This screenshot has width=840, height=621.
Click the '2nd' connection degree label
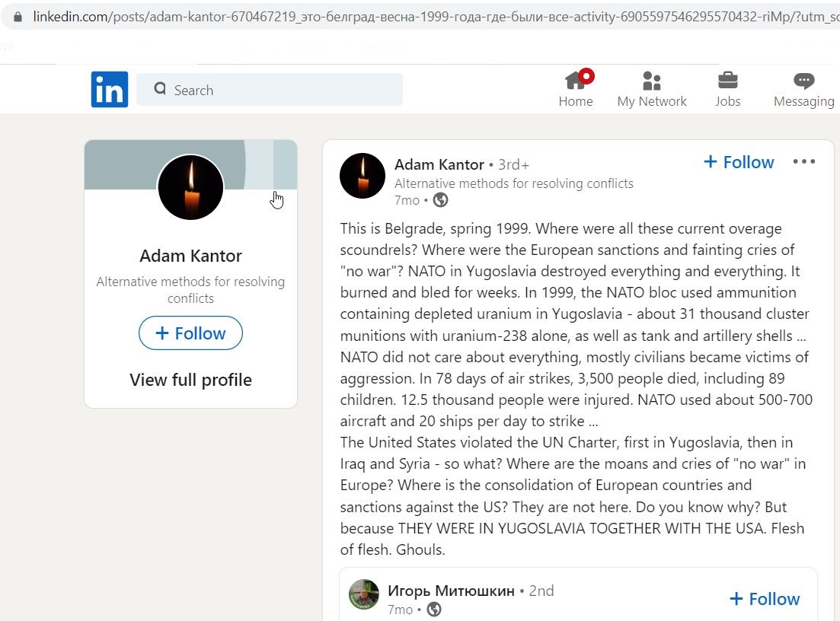541,591
